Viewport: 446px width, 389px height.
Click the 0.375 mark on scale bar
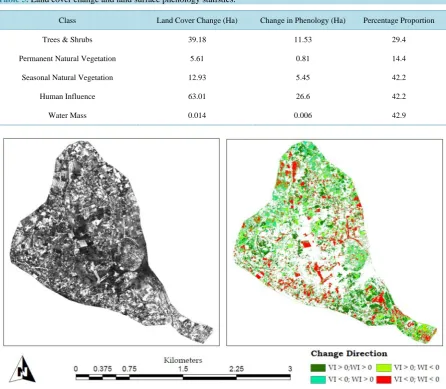point(102,369)
